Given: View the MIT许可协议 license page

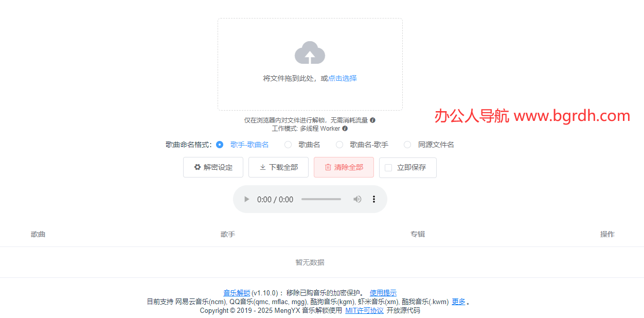Looking at the screenshot, I should (x=364, y=311).
